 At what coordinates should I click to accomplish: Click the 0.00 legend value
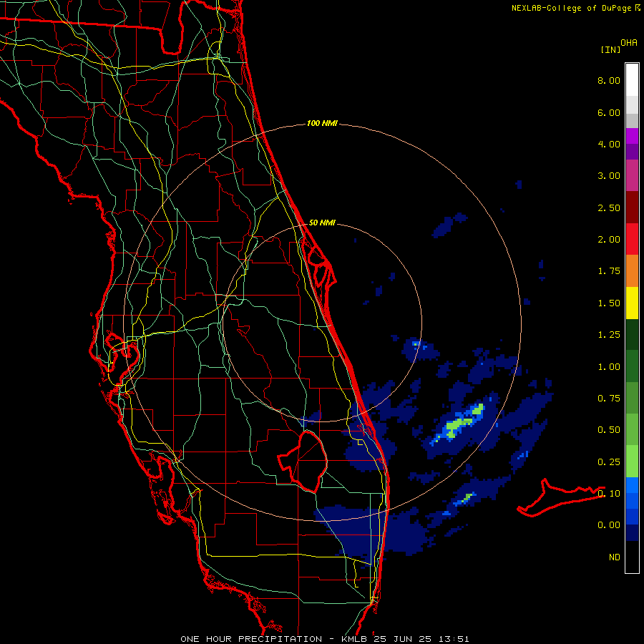pos(609,525)
